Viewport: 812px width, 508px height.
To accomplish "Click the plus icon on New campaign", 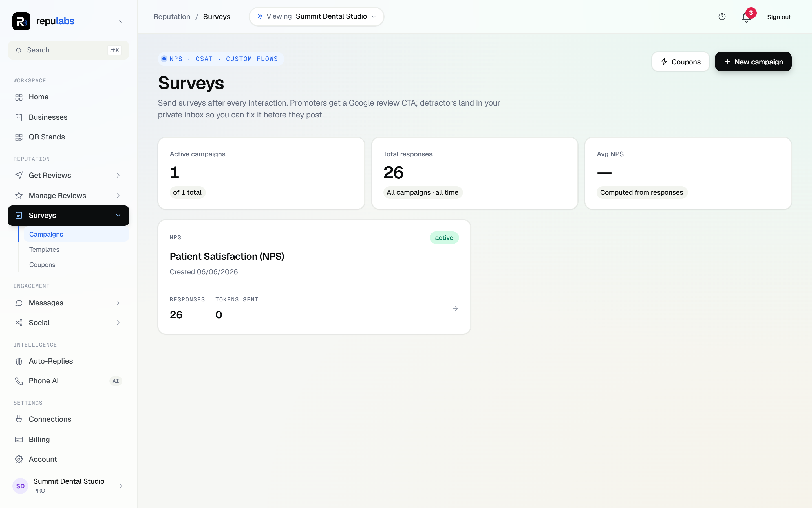I will click(727, 62).
